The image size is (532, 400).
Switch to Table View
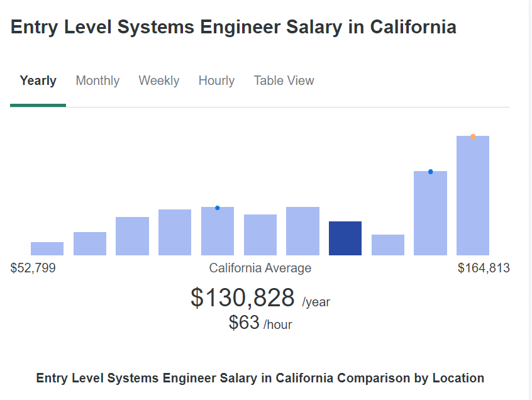click(x=284, y=81)
